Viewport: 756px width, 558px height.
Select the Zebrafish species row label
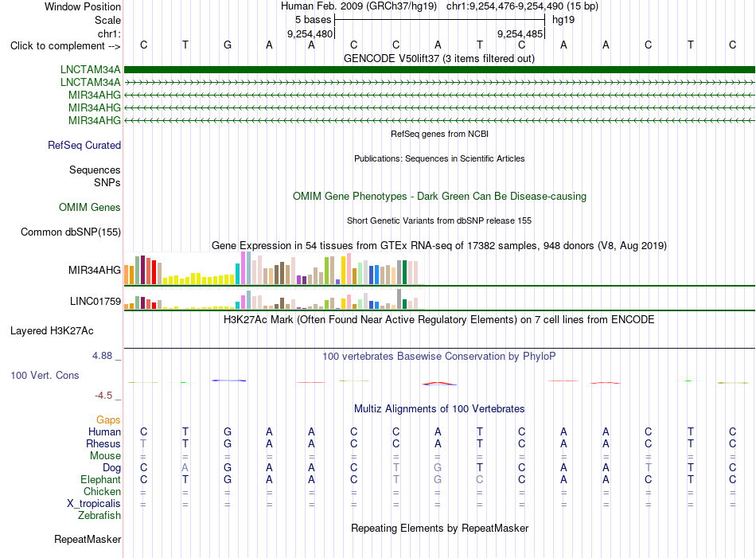pyautogui.click(x=99, y=516)
